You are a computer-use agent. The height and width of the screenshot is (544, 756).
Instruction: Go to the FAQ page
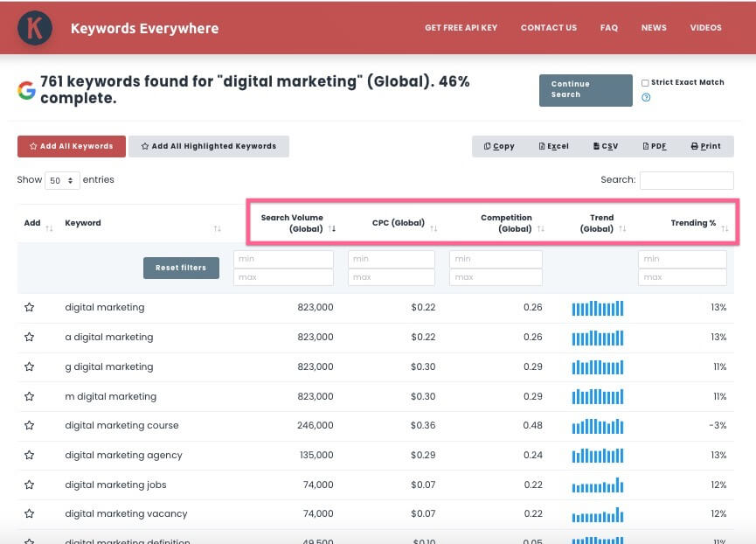click(x=609, y=28)
